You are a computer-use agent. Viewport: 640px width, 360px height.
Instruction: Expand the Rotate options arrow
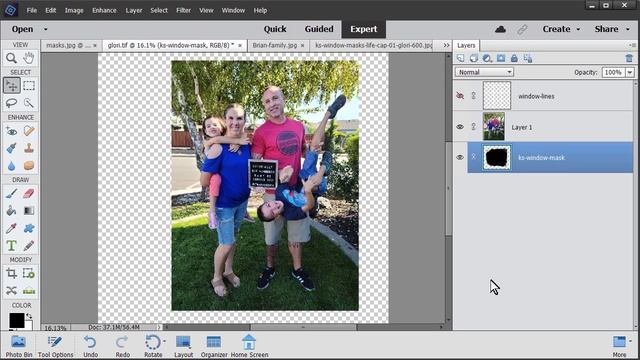(x=164, y=341)
